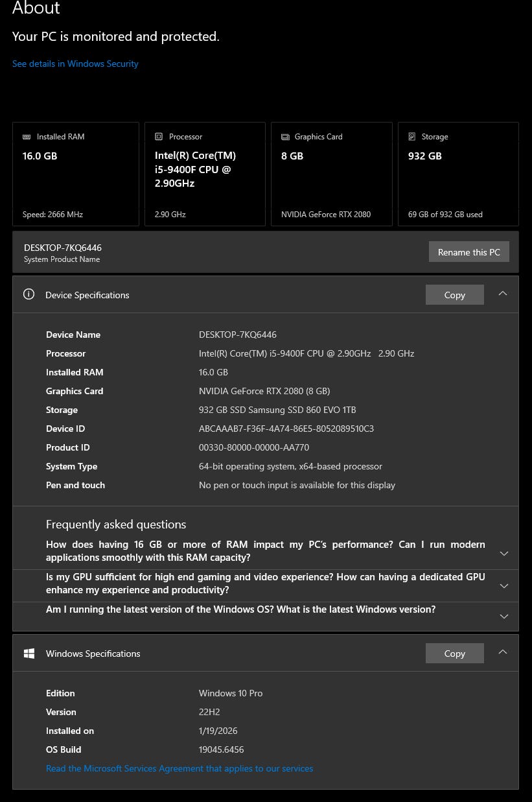Click the Processor chip icon

pyautogui.click(x=159, y=137)
